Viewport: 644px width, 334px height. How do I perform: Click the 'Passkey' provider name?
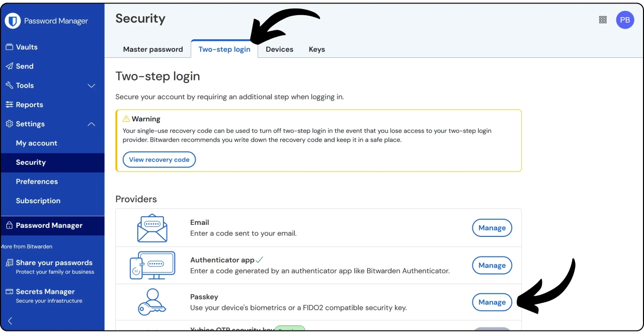[x=204, y=297]
